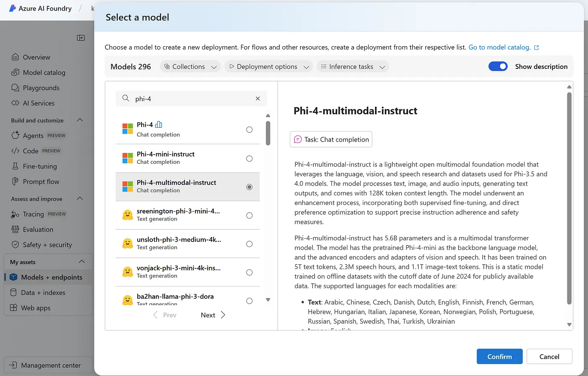Click the Cancel button
588x376 pixels.
549,356
